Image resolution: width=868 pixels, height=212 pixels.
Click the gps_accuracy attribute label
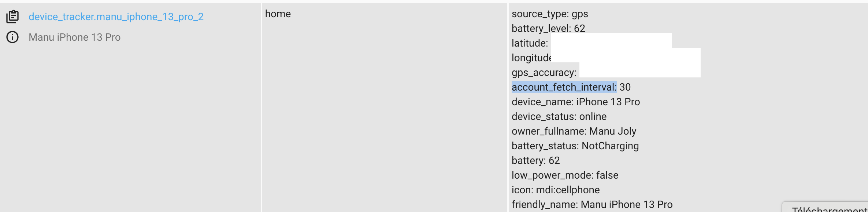point(544,72)
